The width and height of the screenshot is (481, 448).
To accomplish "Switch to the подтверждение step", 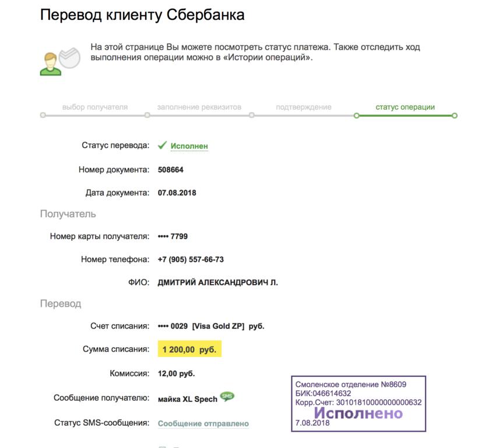I will click(x=304, y=107).
